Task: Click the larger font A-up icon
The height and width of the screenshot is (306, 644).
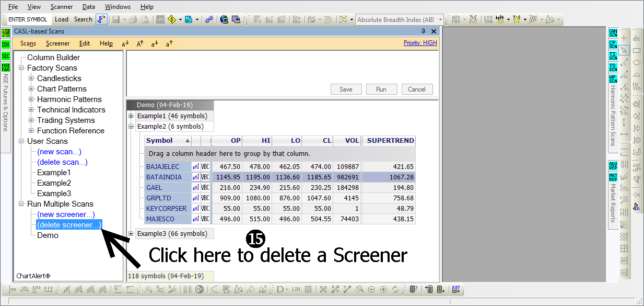Action: pos(140,44)
